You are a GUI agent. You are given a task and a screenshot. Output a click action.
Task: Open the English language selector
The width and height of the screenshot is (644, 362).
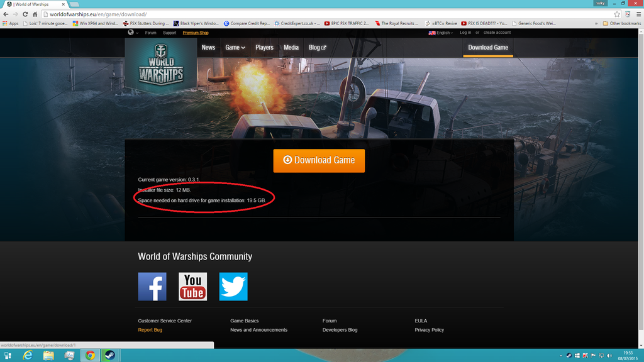pos(441,33)
